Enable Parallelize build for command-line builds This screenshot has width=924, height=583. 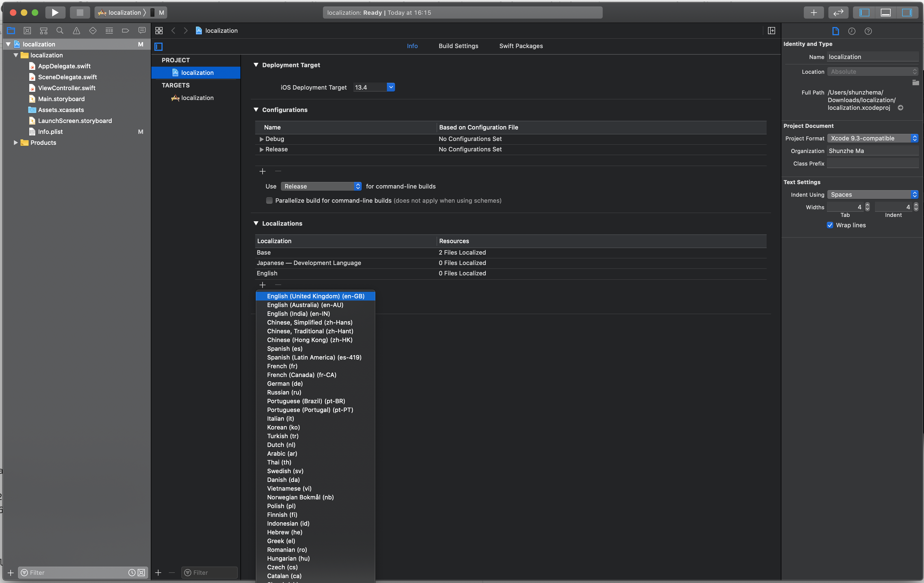click(269, 200)
